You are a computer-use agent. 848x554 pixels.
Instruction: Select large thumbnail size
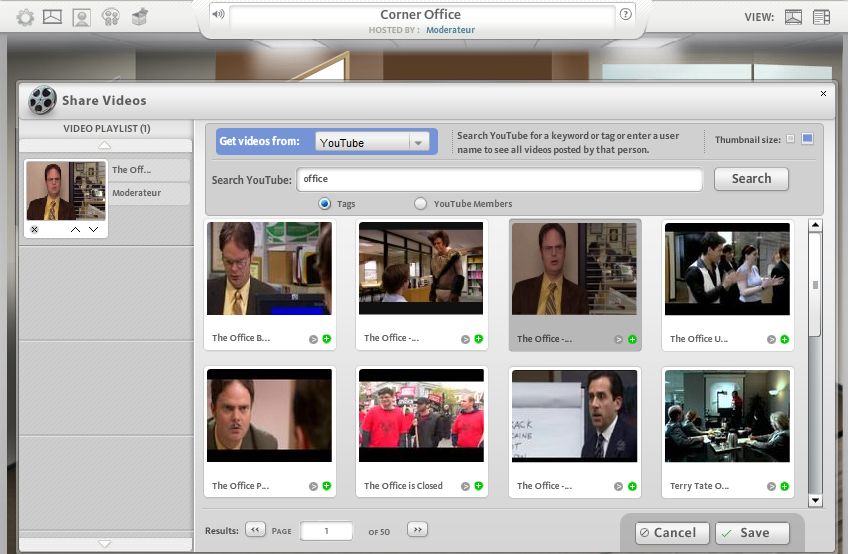pyautogui.click(x=807, y=139)
